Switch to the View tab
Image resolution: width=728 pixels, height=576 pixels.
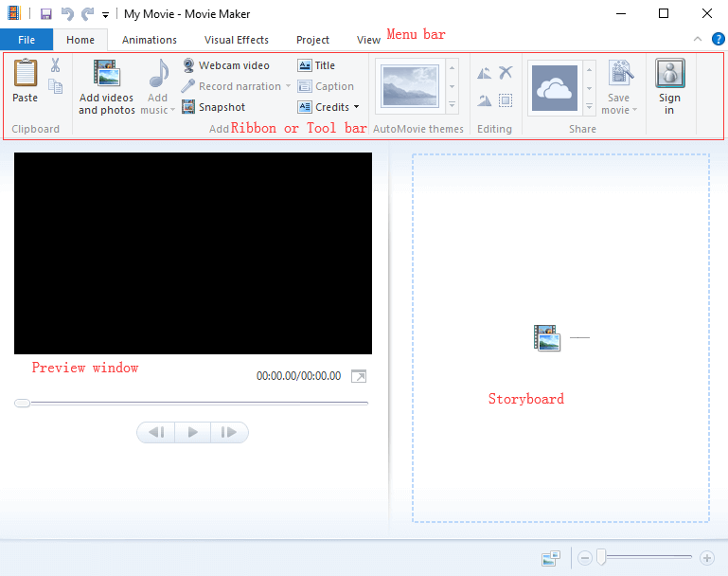click(x=368, y=40)
